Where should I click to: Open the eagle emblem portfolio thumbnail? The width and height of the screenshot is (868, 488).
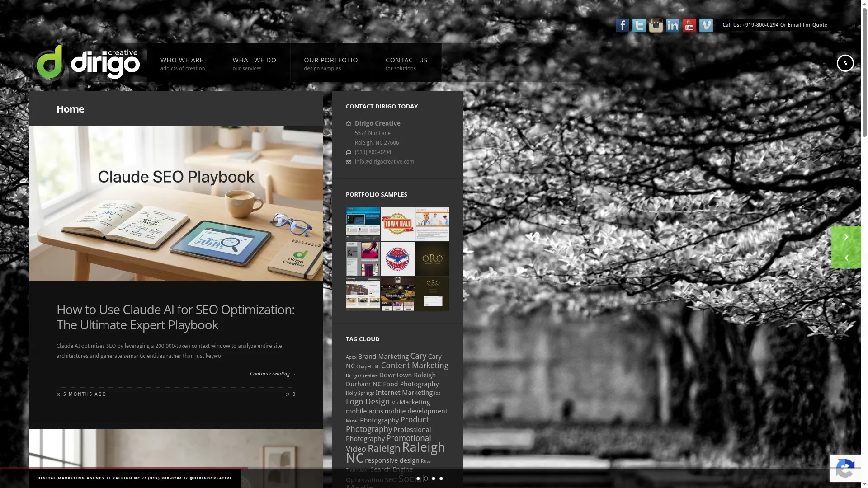point(397,259)
